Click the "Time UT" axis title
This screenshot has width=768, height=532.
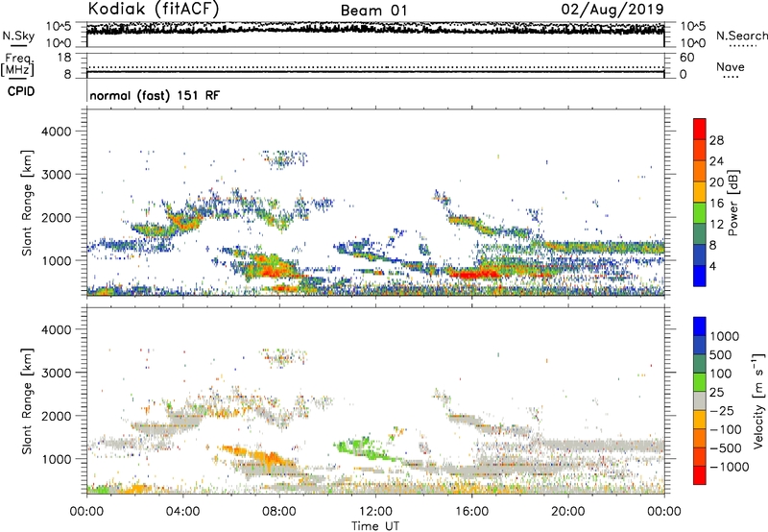tap(375, 526)
